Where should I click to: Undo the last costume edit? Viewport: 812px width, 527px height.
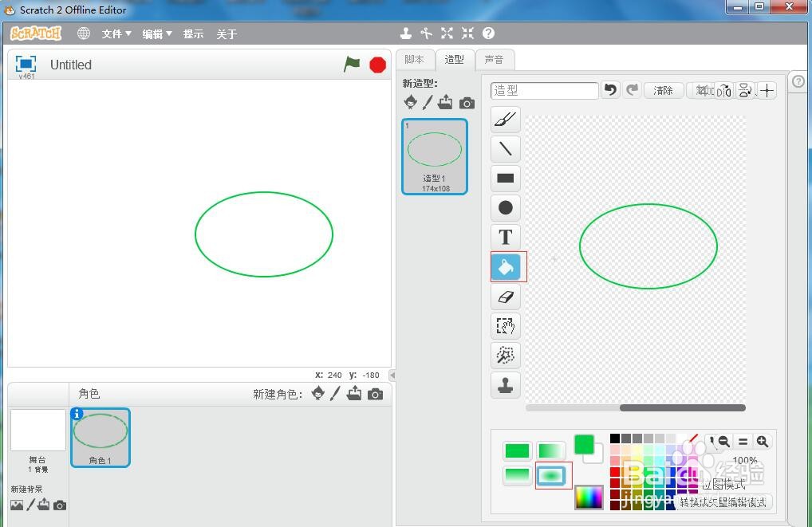[611, 90]
